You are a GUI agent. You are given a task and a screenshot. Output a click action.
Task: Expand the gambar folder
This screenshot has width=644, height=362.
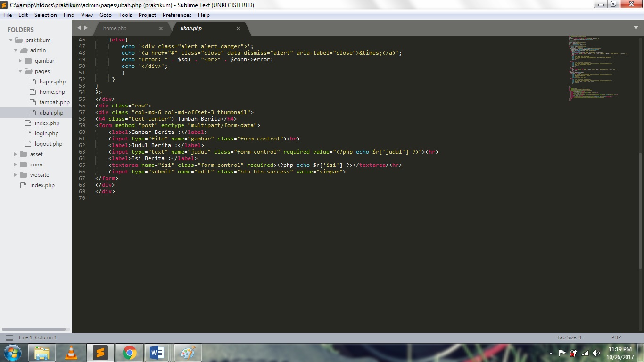point(20,61)
